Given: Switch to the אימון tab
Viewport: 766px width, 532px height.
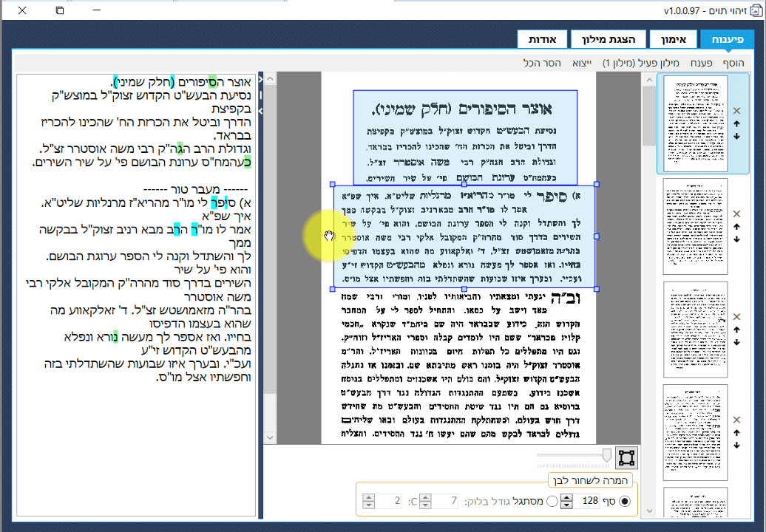Looking at the screenshot, I should pyautogui.click(x=673, y=38).
